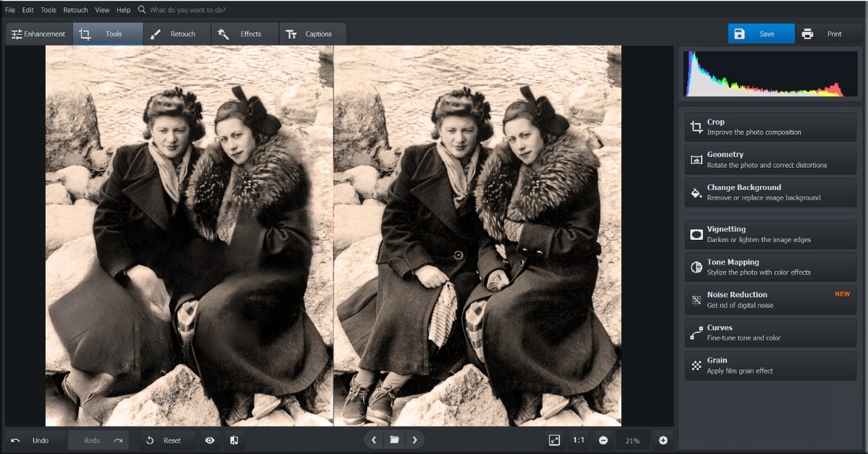Open the Grain film effect tool
The height and width of the screenshot is (454, 868).
coord(770,365)
